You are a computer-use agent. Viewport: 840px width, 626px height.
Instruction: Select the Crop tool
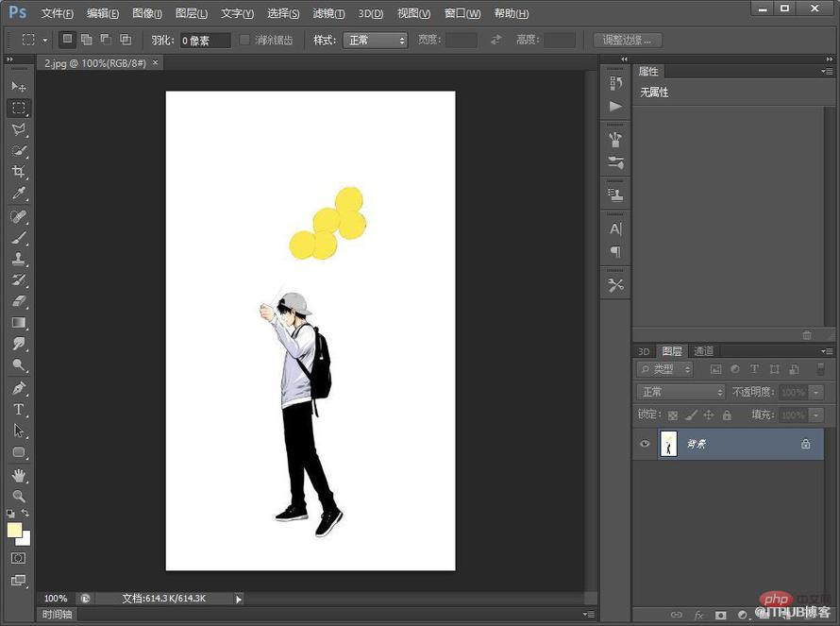[x=19, y=172]
